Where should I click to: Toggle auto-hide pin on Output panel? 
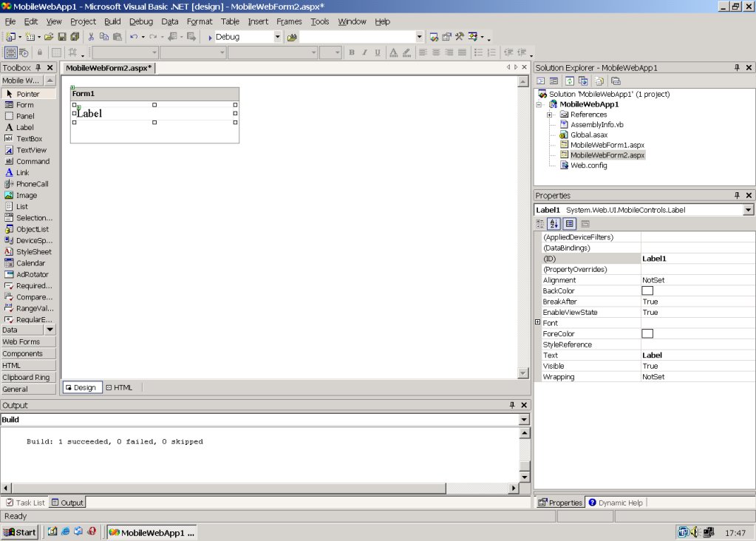click(x=512, y=405)
